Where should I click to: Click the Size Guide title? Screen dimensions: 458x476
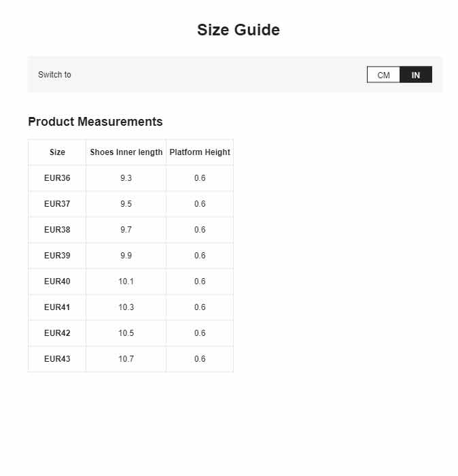[x=239, y=30]
